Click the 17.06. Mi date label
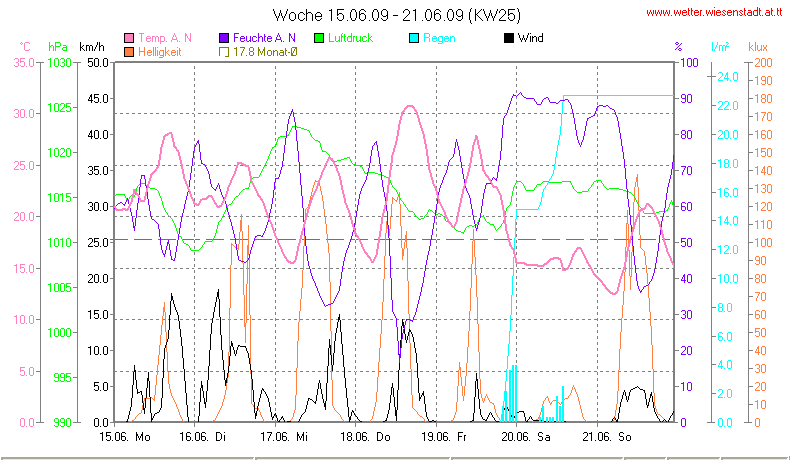Viewport: 790px width, 460px height. tap(284, 437)
